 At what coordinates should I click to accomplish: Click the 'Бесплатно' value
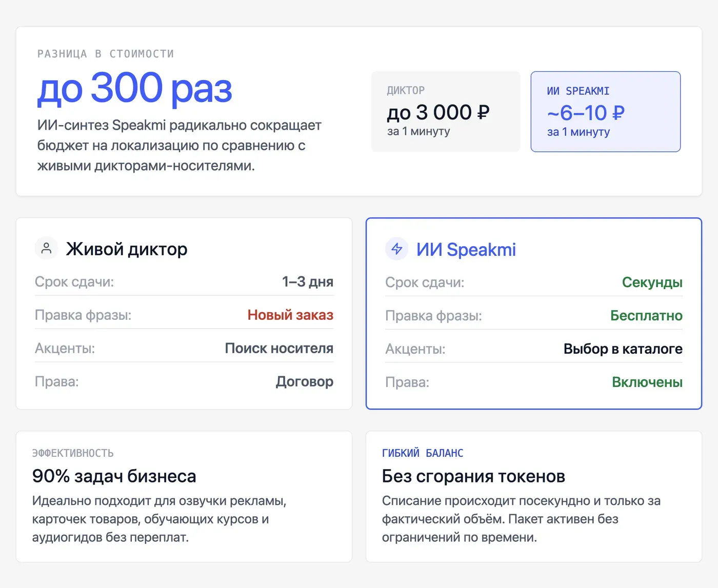click(646, 316)
